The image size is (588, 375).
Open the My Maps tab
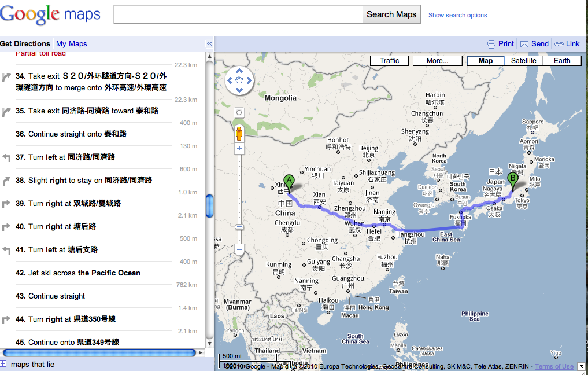(71, 43)
